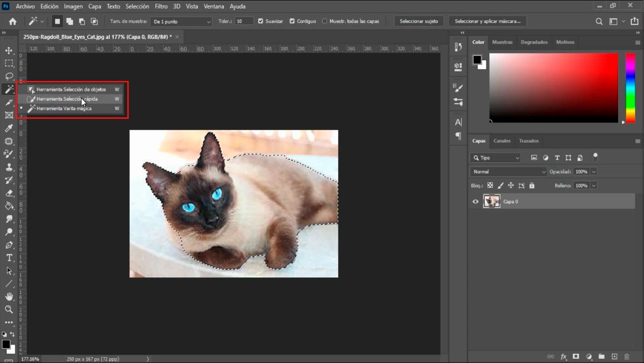Toggle the Contiguo checkbox
The height and width of the screenshot is (363, 644).
292,21
